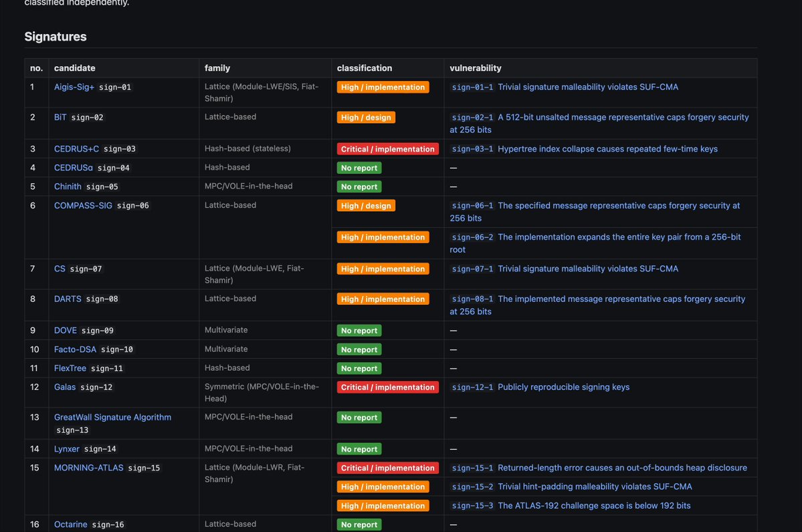This screenshot has width=802, height=532.
Task: Click the High / design badge for BiT
Action: [366, 118]
